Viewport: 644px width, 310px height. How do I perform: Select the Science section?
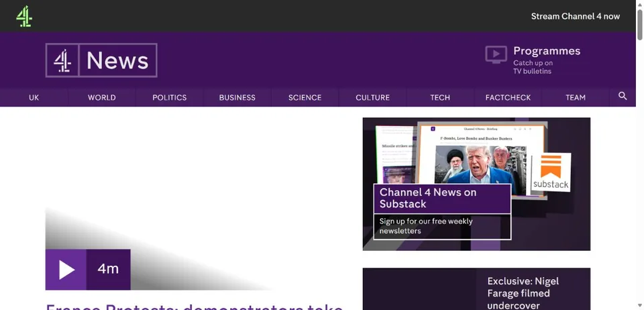point(305,98)
